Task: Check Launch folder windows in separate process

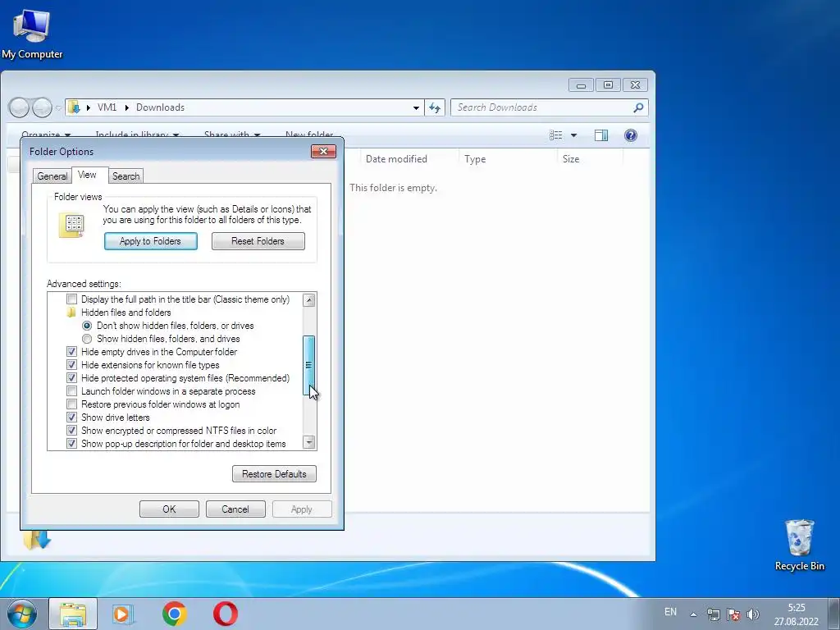Action: coord(72,391)
